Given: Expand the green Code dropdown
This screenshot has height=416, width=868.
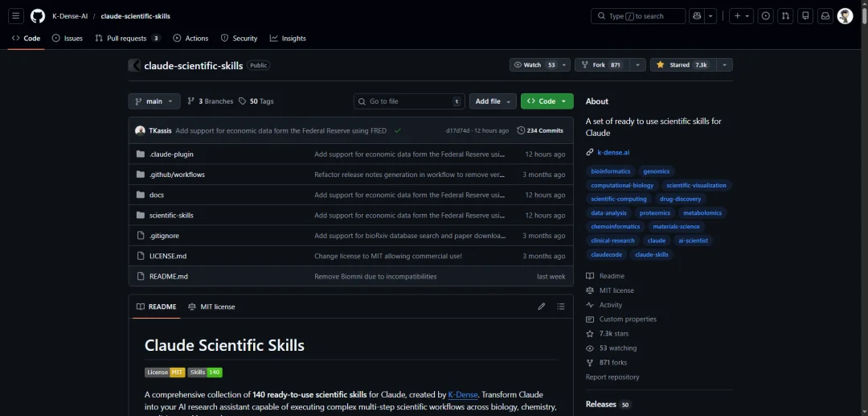Looking at the screenshot, I should 547,101.
